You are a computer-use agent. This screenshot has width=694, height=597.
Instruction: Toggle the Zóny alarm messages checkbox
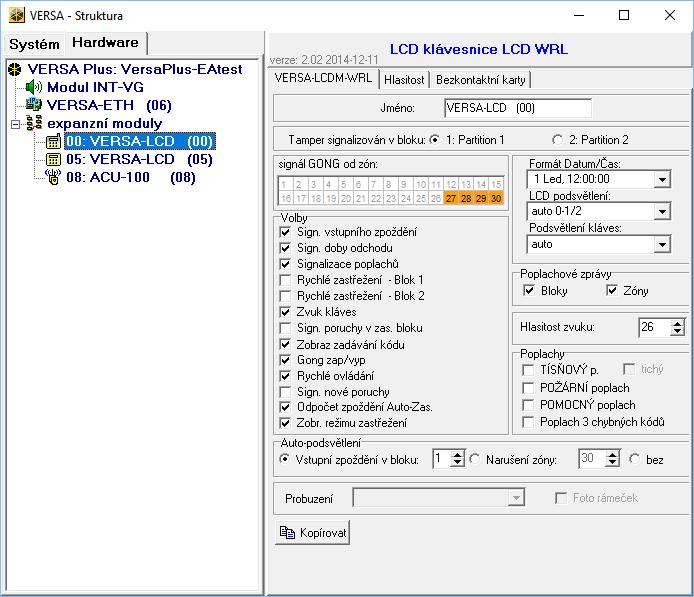coord(612,290)
